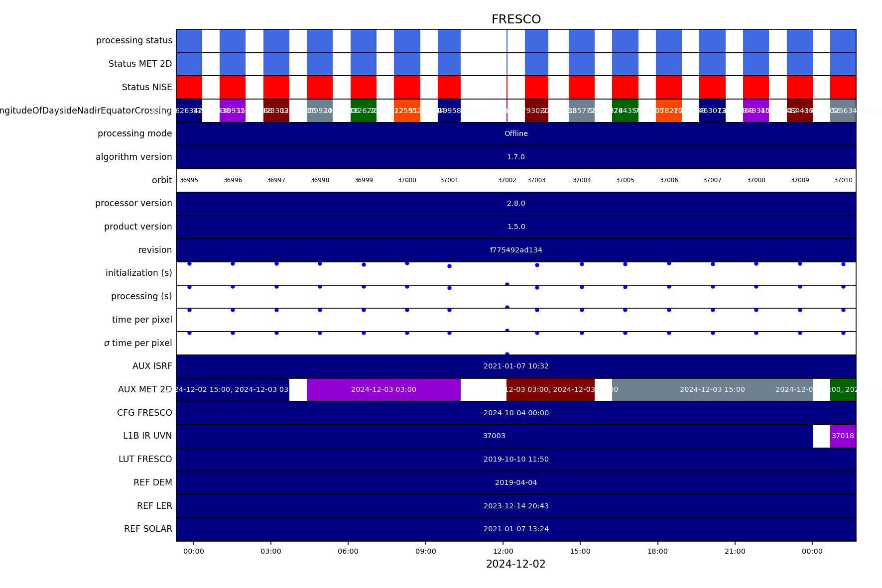Click the L1B IR UVN value '37003'

[x=494, y=436]
